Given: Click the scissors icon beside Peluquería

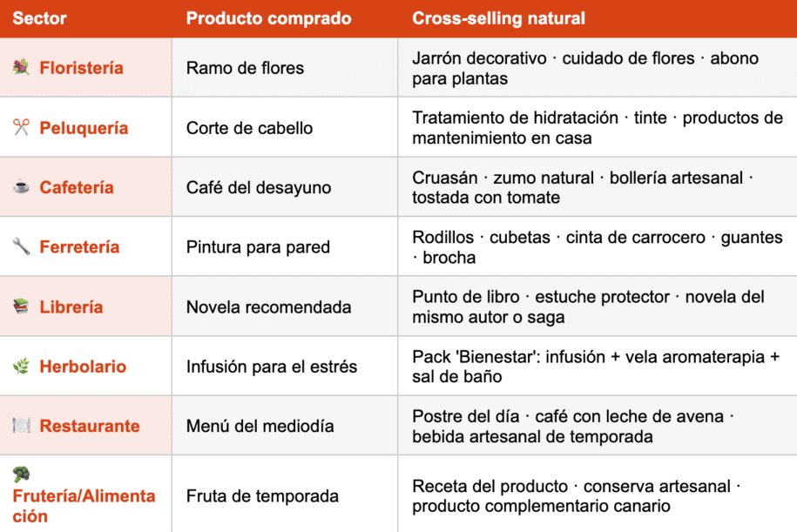Looking at the screenshot, I should [x=21, y=127].
